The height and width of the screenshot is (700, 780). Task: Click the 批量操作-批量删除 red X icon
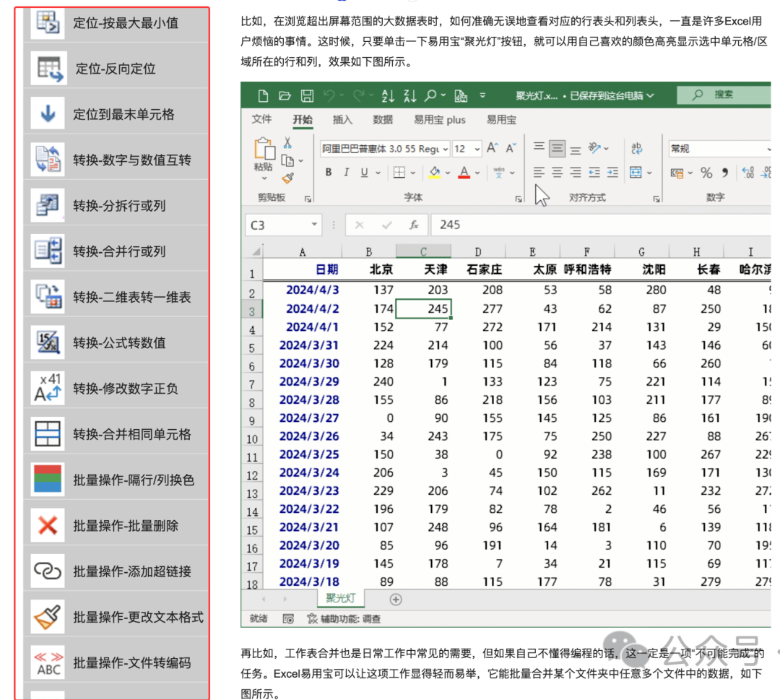click(x=48, y=525)
